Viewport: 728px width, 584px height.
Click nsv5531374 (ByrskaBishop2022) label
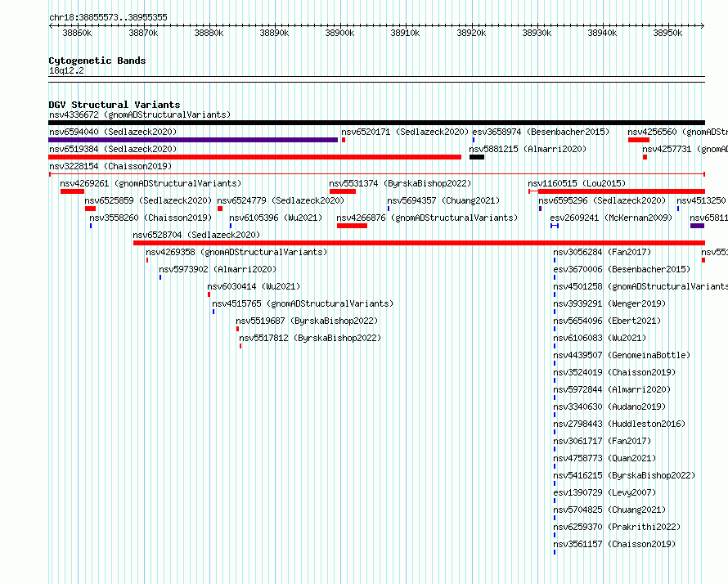click(400, 183)
